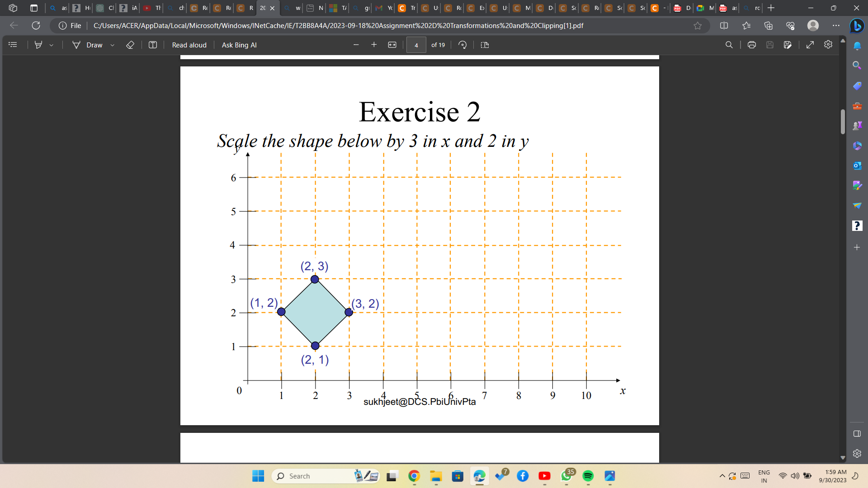
Task: Open PDF search
Action: pos(729,45)
